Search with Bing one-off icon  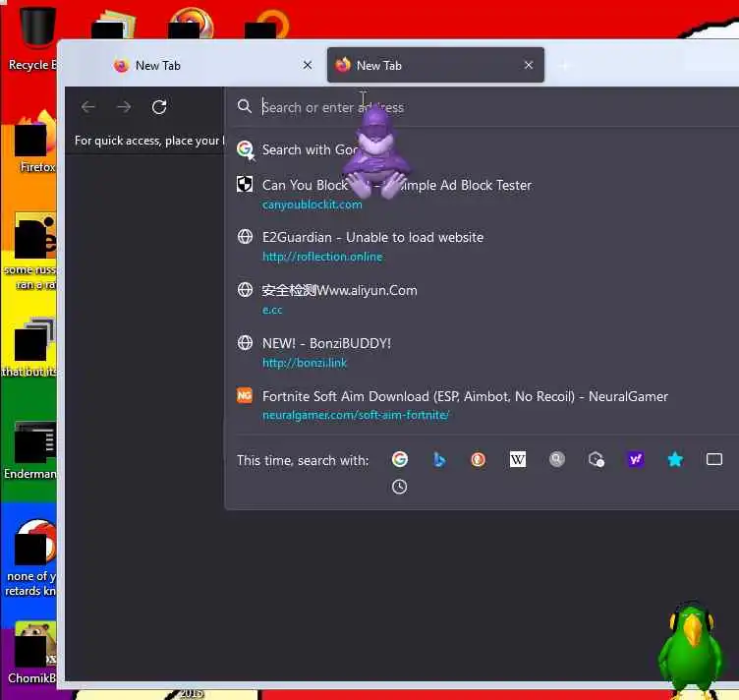439,459
